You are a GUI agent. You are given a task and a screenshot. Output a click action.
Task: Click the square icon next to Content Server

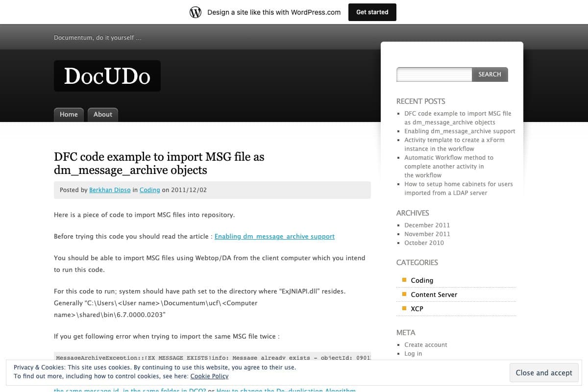click(x=404, y=294)
